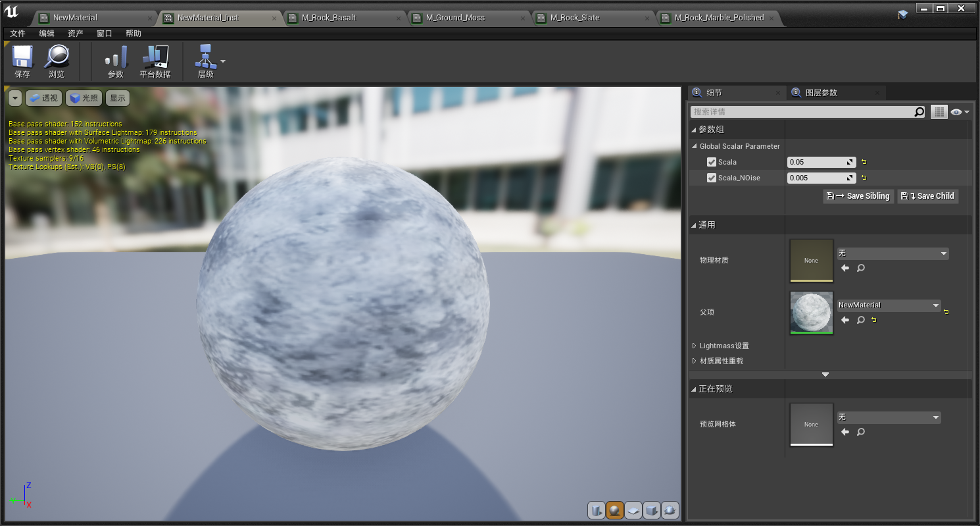Select plane preview shape icon
This screenshot has height=526, width=980.
(633, 510)
